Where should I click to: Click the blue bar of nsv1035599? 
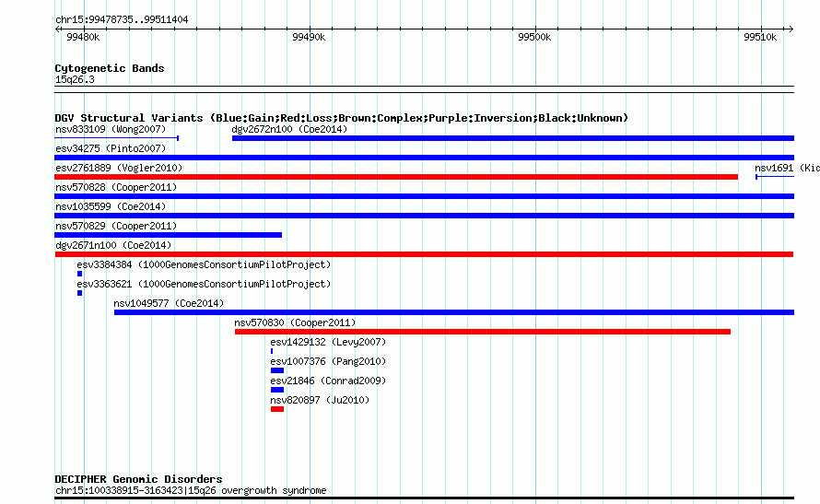[424, 216]
